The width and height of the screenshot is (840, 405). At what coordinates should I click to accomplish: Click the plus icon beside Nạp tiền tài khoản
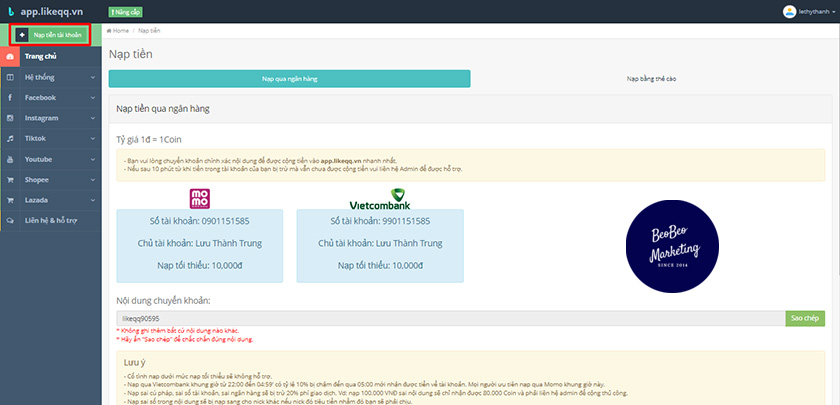click(22, 35)
